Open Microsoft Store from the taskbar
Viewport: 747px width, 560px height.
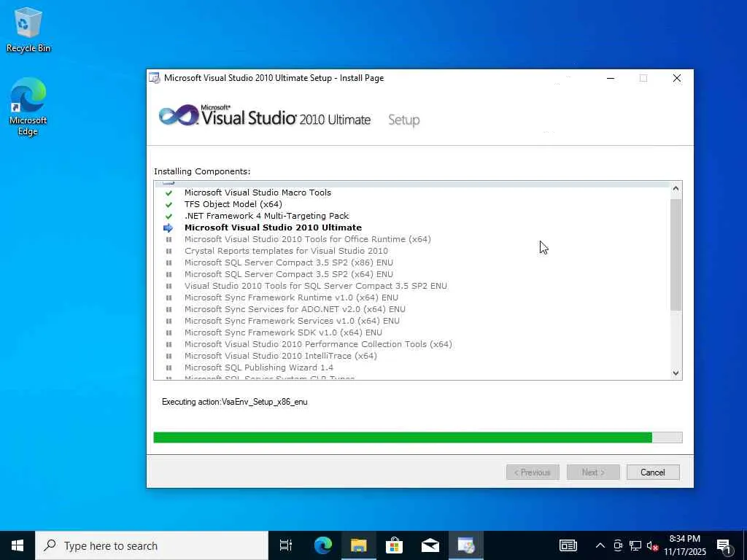tap(395, 545)
